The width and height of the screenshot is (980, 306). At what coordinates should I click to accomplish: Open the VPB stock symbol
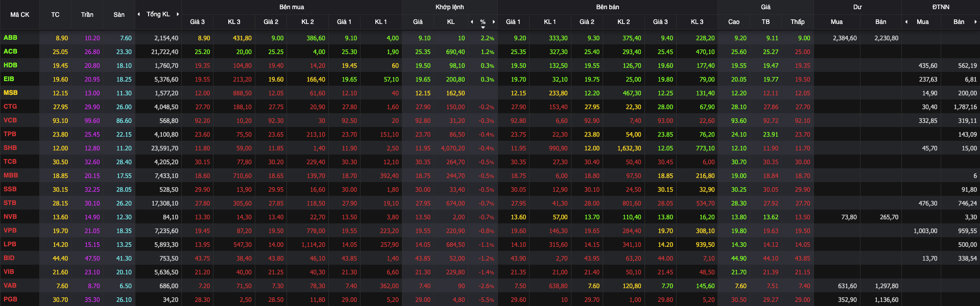[10, 231]
